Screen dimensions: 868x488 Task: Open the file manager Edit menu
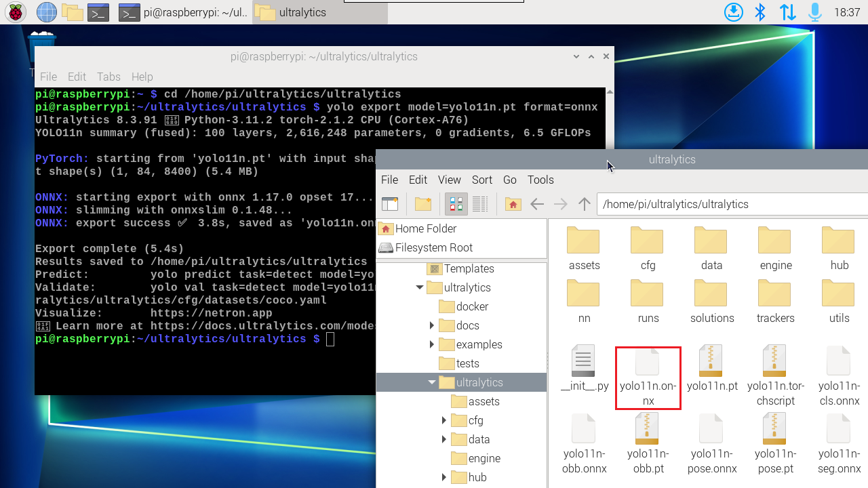(418, 180)
